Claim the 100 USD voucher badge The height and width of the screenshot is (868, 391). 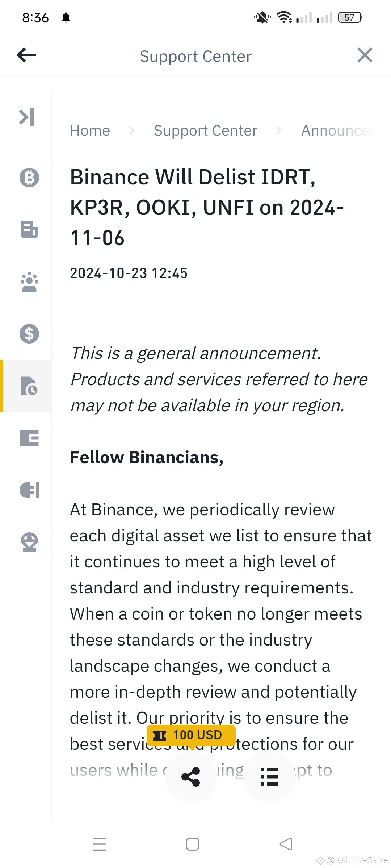coord(191,735)
